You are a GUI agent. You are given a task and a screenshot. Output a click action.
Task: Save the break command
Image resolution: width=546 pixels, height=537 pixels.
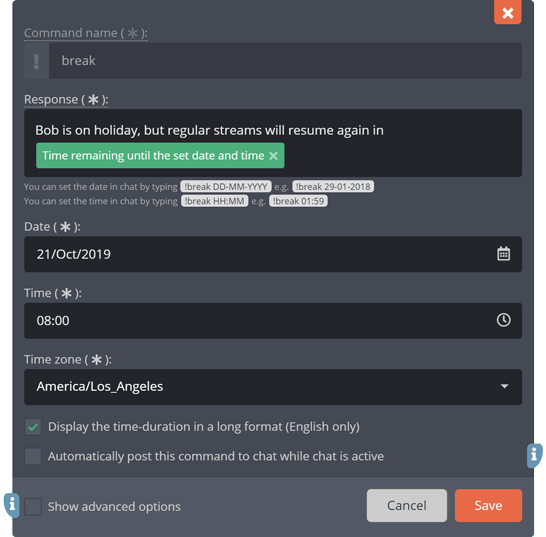coord(488,505)
